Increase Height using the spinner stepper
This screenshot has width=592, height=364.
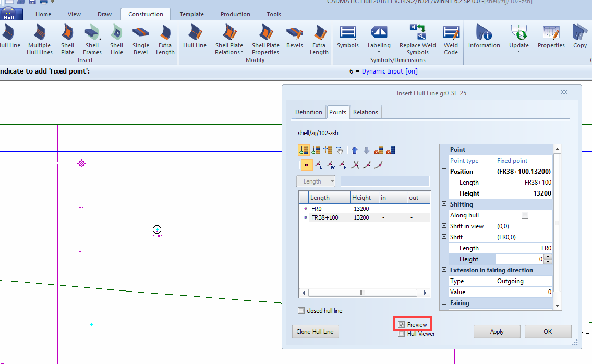pyautogui.click(x=548, y=257)
